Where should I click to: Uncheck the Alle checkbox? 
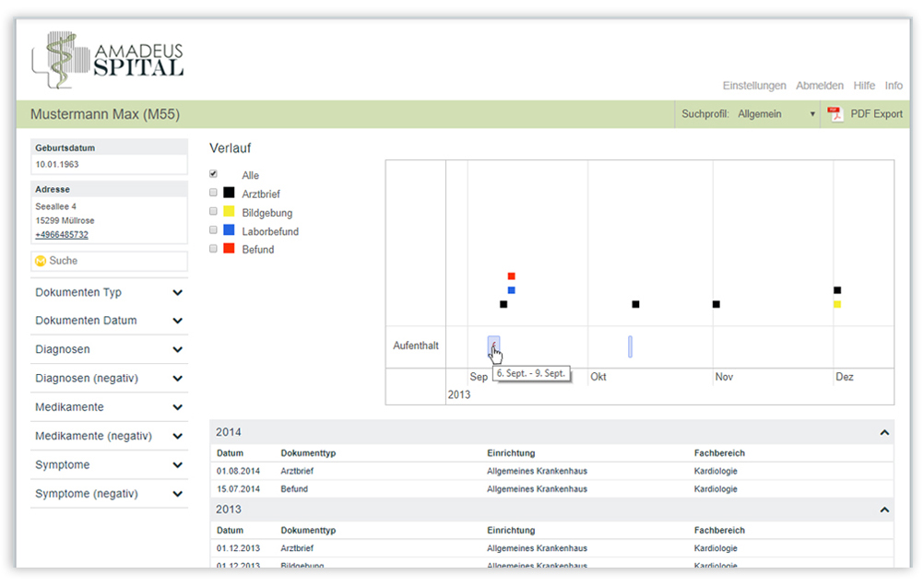(x=214, y=174)
